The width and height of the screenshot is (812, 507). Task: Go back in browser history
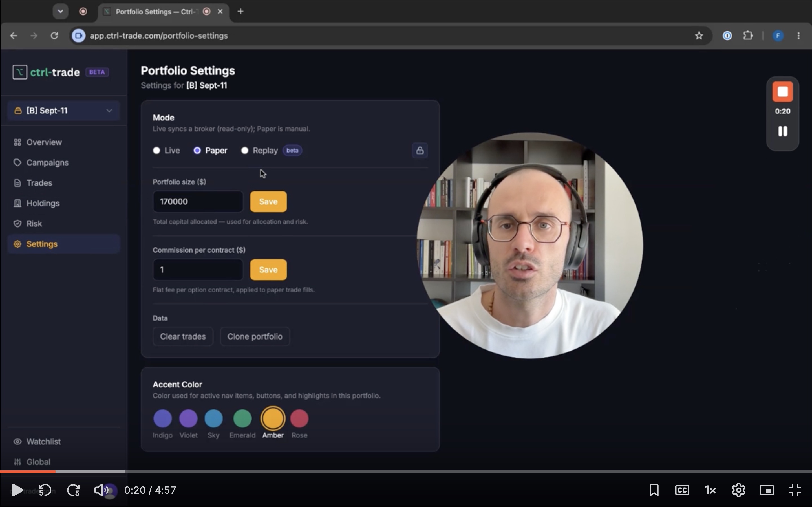[14, 36]
